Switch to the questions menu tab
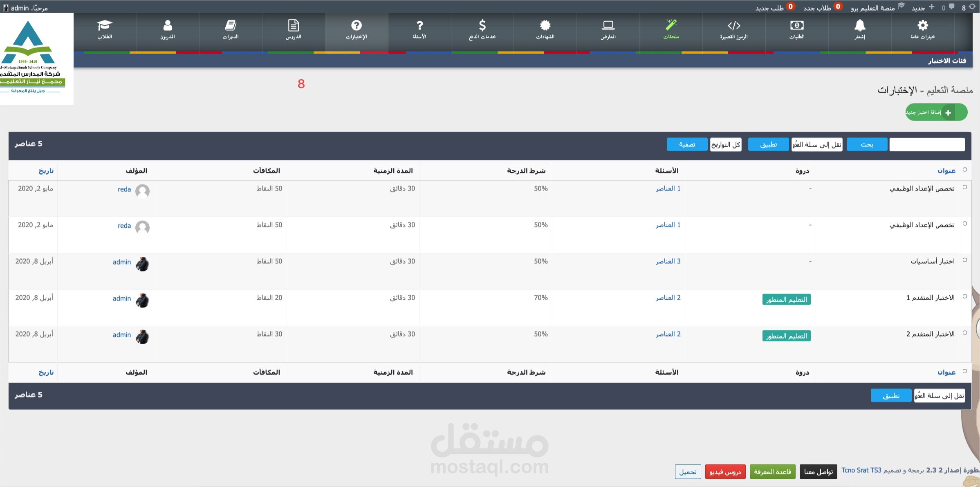This screenshot has height=487, width=980. (419, 29)
